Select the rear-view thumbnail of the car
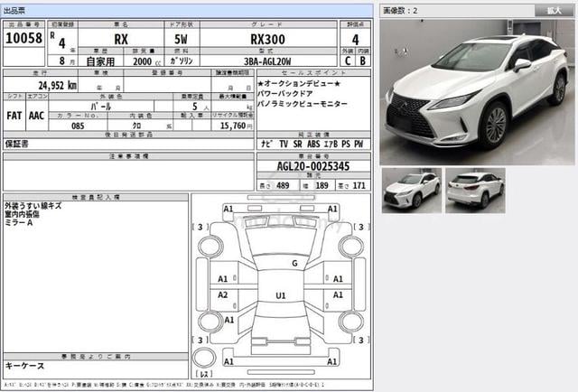Screen dimensions: 578x392 click(475, 191)
